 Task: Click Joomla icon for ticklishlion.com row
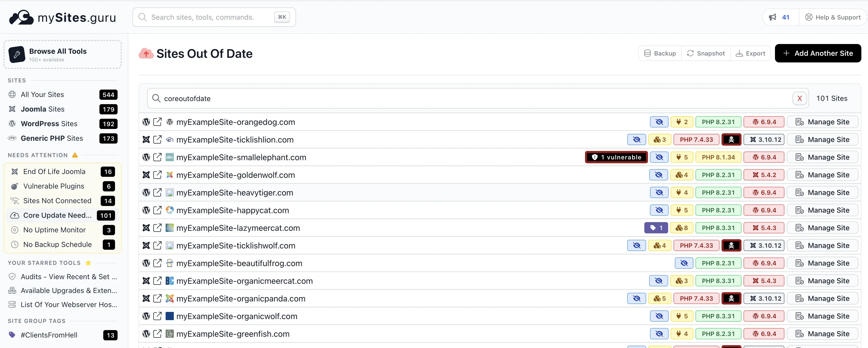(x=146, y=140)
